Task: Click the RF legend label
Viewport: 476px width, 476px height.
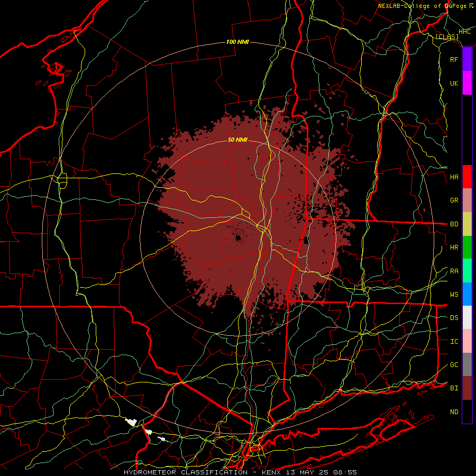Action: point(454,59)
